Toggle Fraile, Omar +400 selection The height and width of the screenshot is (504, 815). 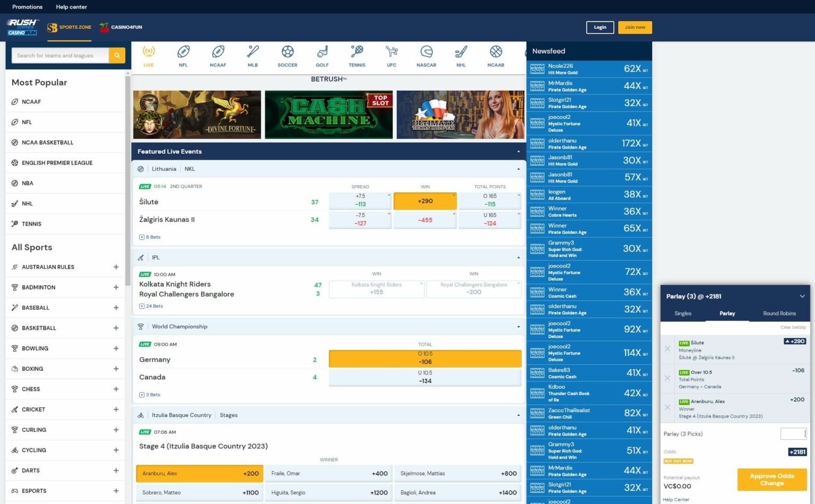329,474
